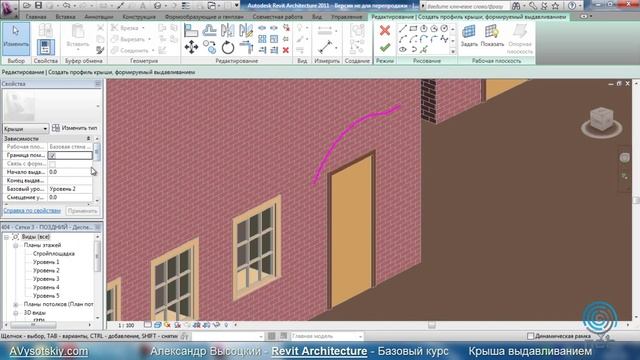Select the Rectangle draw tool
640x360 pixels.
413,29
